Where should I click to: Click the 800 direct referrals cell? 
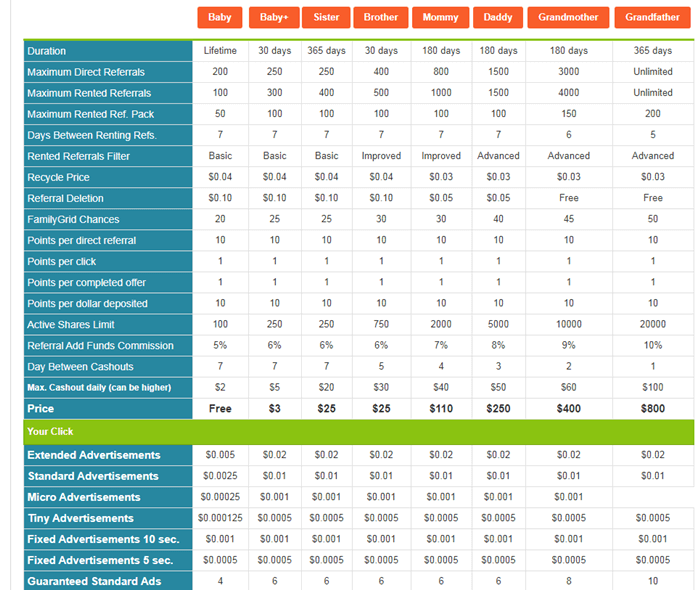[x=441, y=71]
